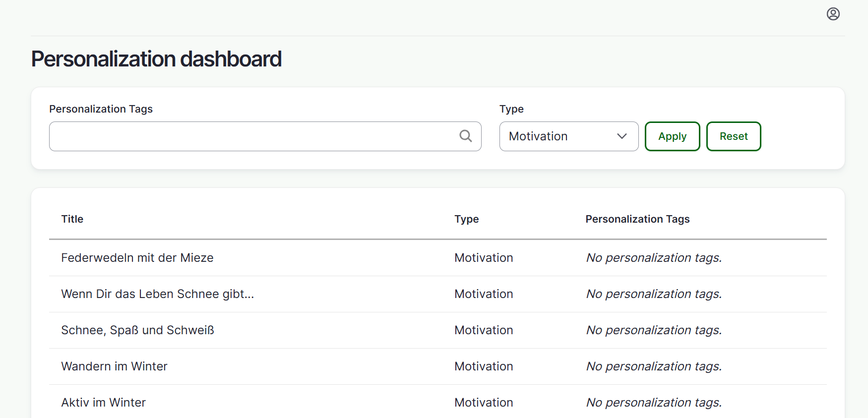Image resolution: width=868 pixels, height=418 pixels.
Task: Select 'Wenn Dir das Leben Schnee gibt...' row title
Action: [x=157, y=294]
